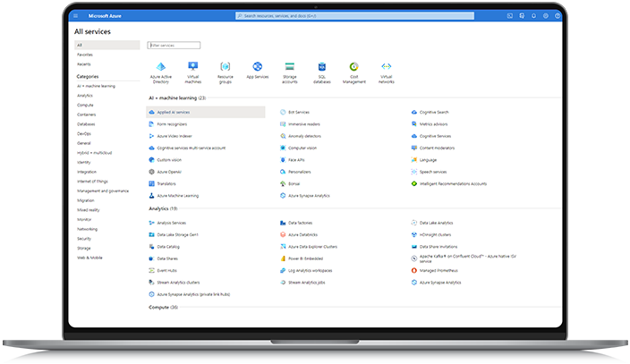Viewport: 630px width, 364px height.
Task: Select Recents in the sidebar
Action: 84,64
